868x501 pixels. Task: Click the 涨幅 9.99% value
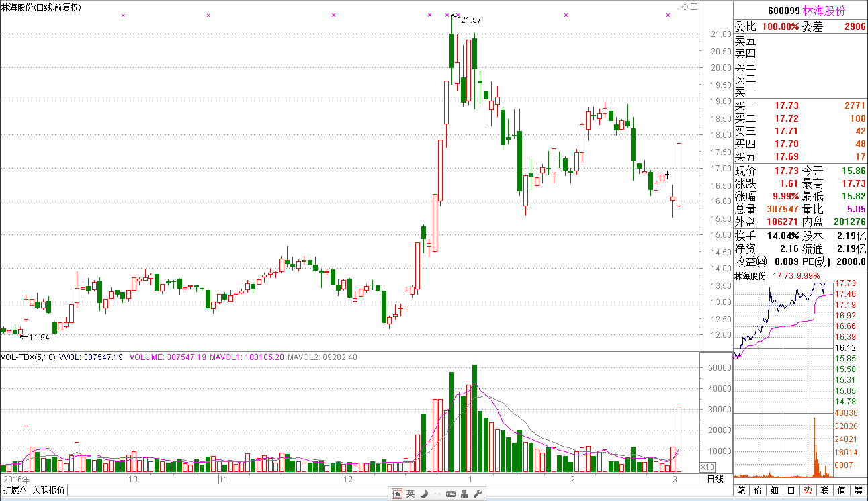click(x=785, y=196)
